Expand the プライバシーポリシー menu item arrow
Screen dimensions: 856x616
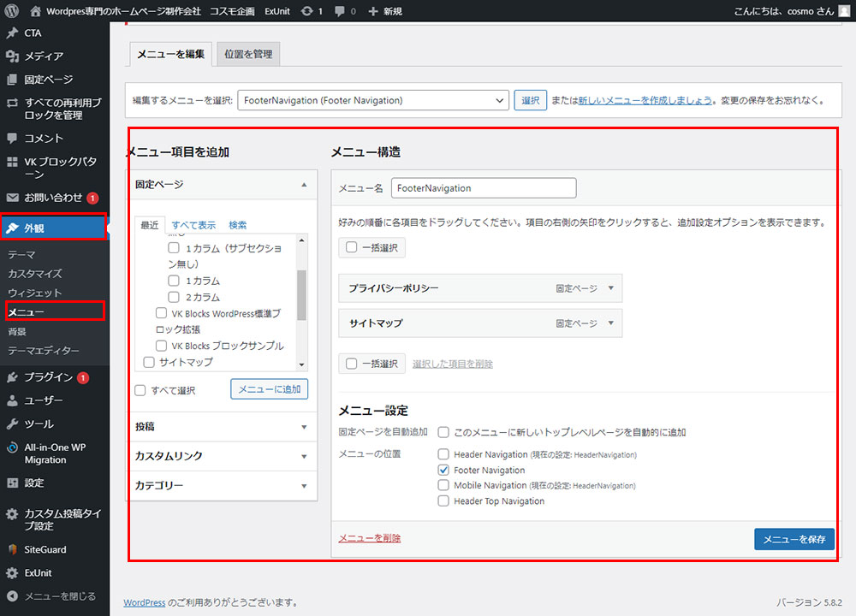610,288
